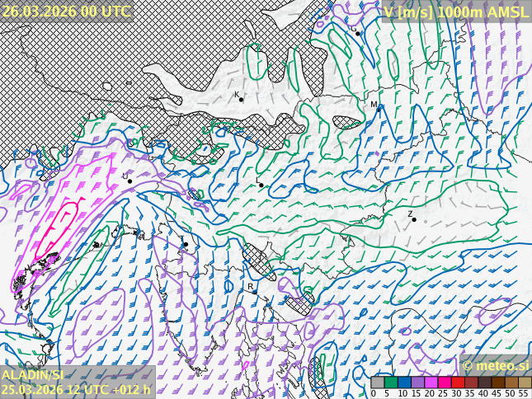Click the 25.03.2026 12 UTC +012 h text
This screenshot has height=399, width=532.
[76, 390]
